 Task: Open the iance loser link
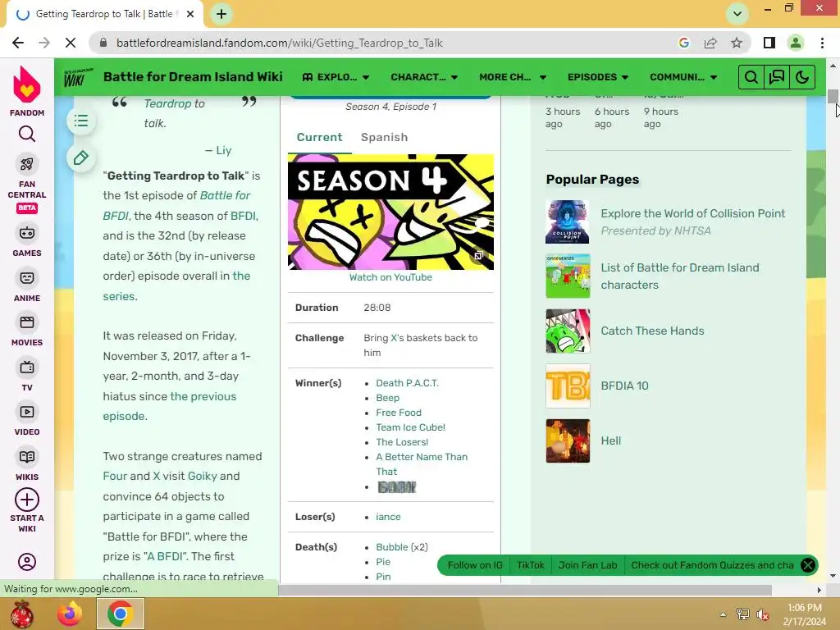click(x=388, y=517)
